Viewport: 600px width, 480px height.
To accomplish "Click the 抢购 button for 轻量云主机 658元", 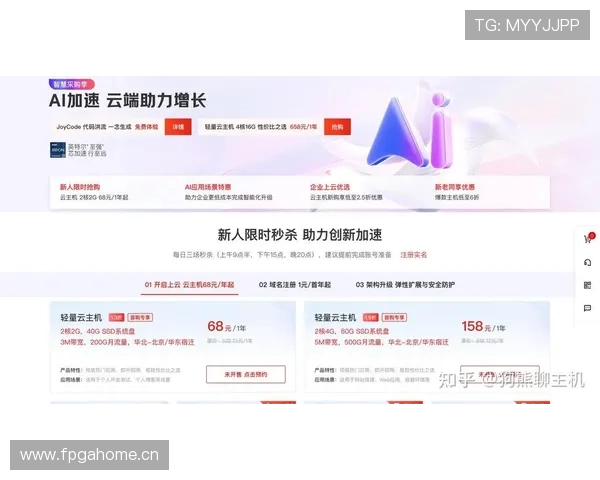I will coord(337,127).
